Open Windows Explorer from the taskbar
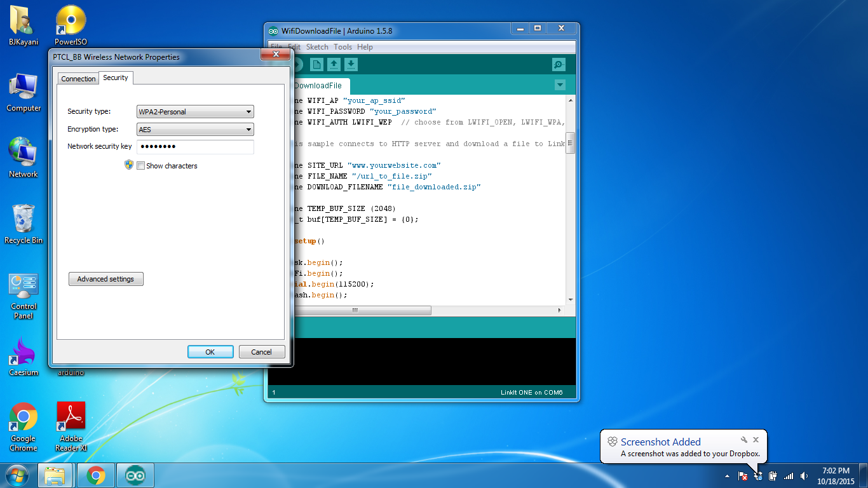The height and width of the screenshot is (488, 868). [x=56, y=475]
